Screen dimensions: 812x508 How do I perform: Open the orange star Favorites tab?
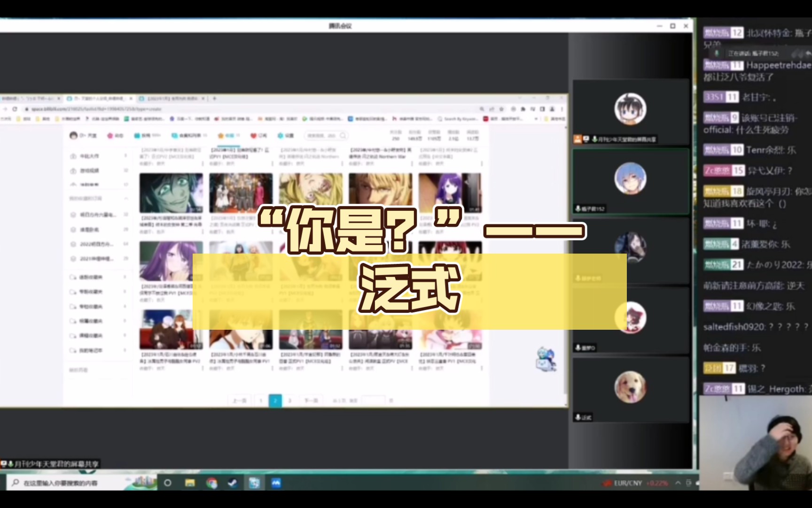coord(229,135)
